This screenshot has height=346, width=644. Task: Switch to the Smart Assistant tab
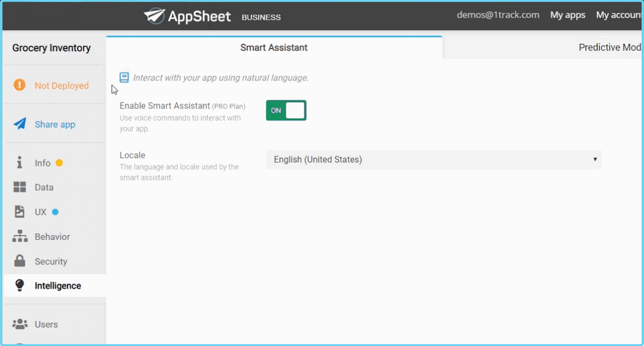tap(274, 48)
